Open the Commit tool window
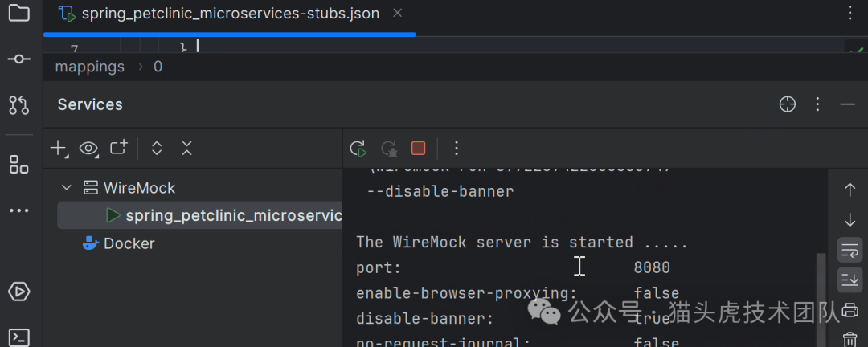 click(18, 59)
